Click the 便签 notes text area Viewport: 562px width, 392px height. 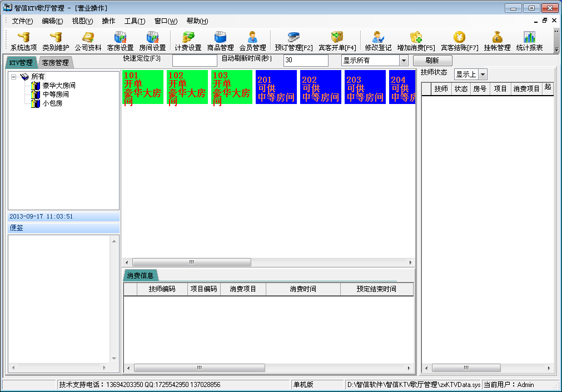click(x=59, y=300)
